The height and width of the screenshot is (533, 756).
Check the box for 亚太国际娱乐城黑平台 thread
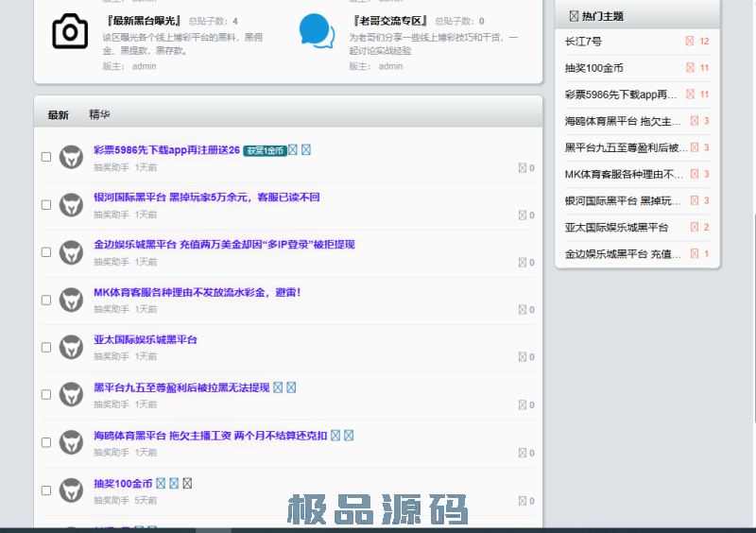[46, 347]
